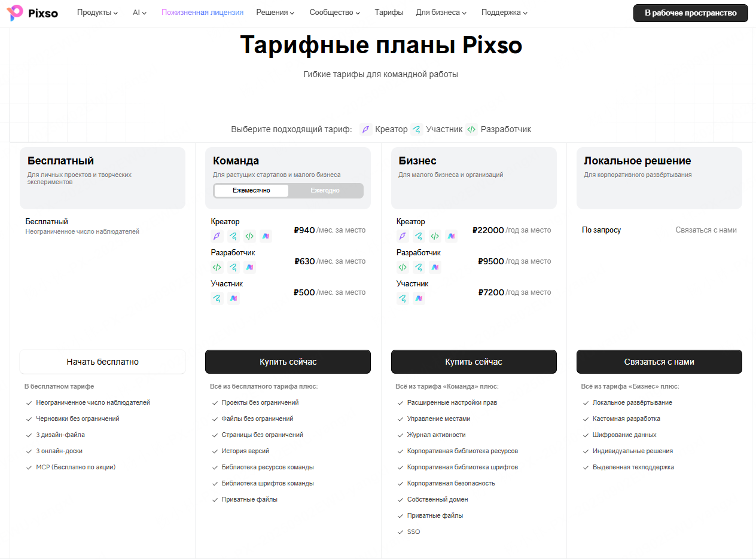Click Купить сейчас under Бизнес plan
Image resolution: width=756 pixels, height=559 pixels.
click(474, 362)
